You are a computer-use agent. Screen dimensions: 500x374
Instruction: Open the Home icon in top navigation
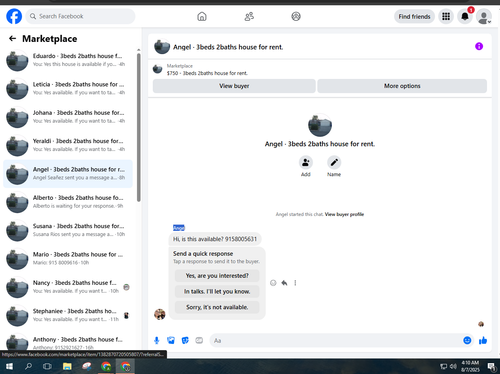[x=202, y=16]
